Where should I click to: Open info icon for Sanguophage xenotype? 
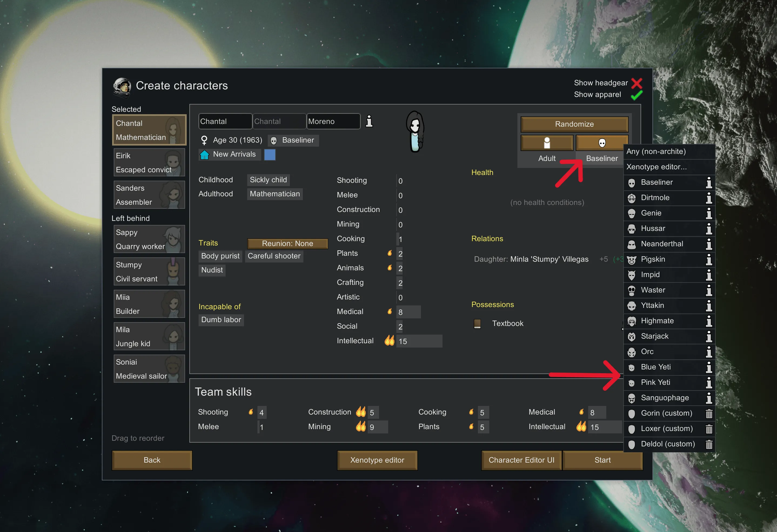[x=709, y=398]
